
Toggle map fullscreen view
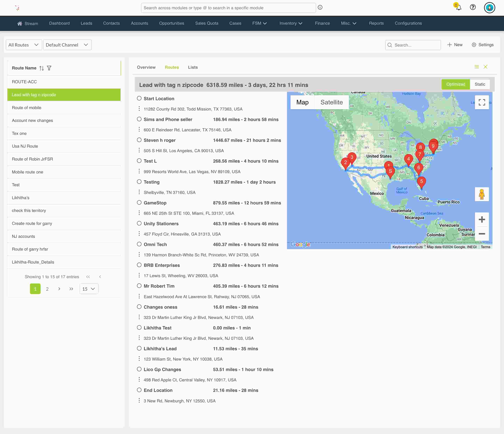(482, 102)
